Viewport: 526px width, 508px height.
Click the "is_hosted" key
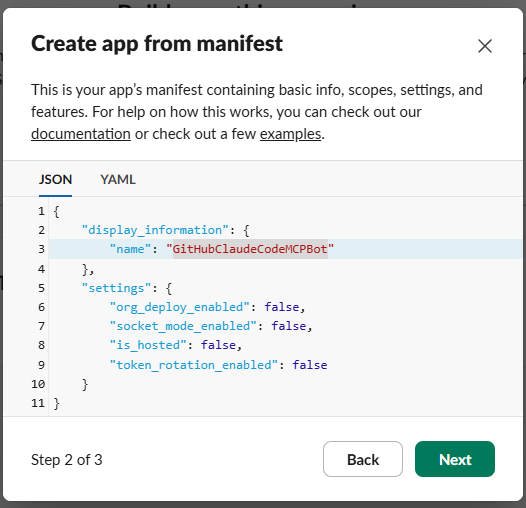coord(148,345)
